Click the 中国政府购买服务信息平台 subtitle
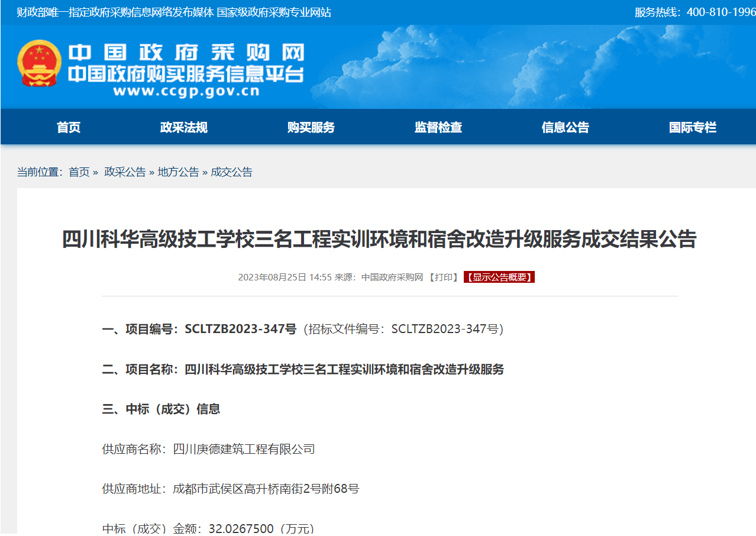Viewport: 756px width, 536px height. [186, 75]
